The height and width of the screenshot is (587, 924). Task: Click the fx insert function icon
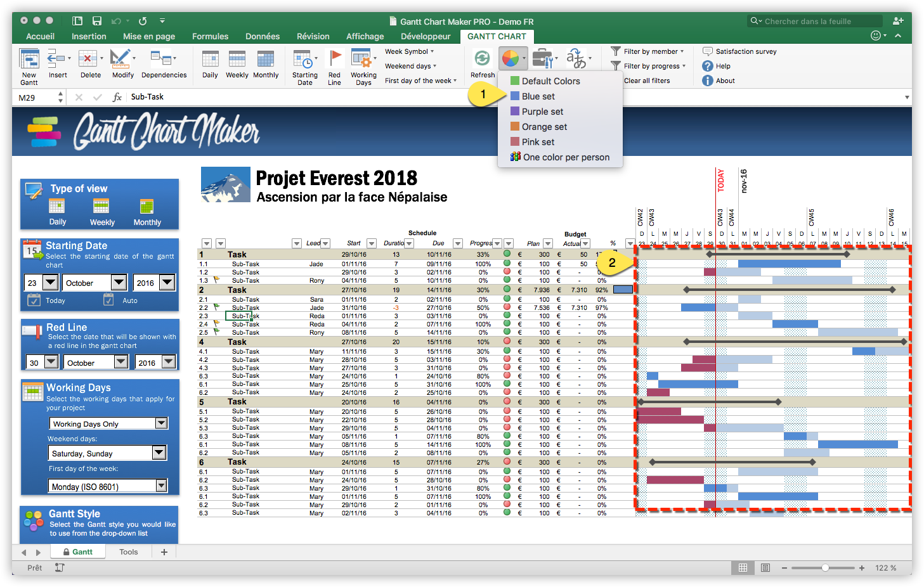coord(117,97)
